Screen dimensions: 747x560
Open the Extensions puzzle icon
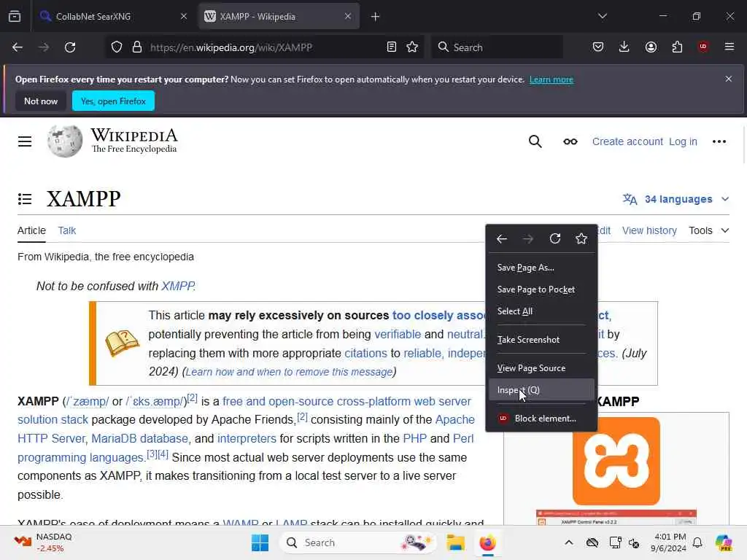pos(677,47)
